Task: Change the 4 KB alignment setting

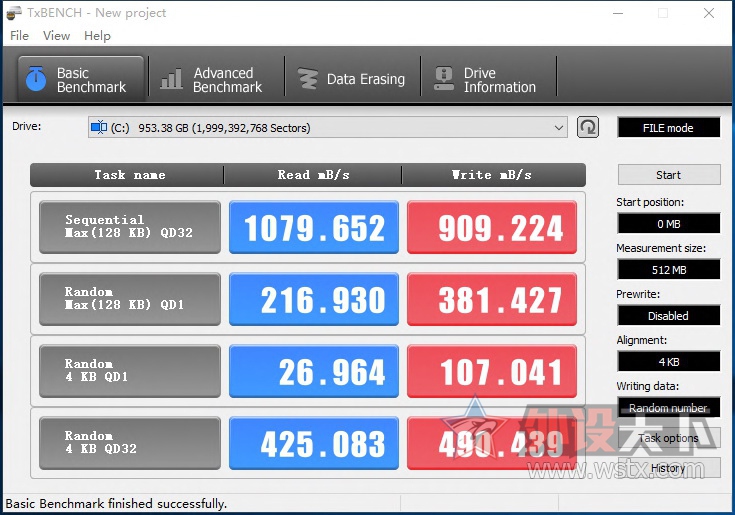Action: [669, 361]
